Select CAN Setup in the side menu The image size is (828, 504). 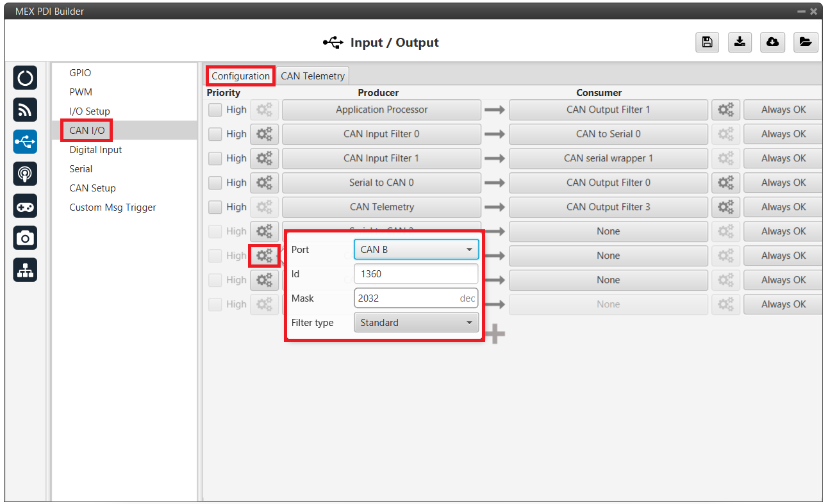92,188
